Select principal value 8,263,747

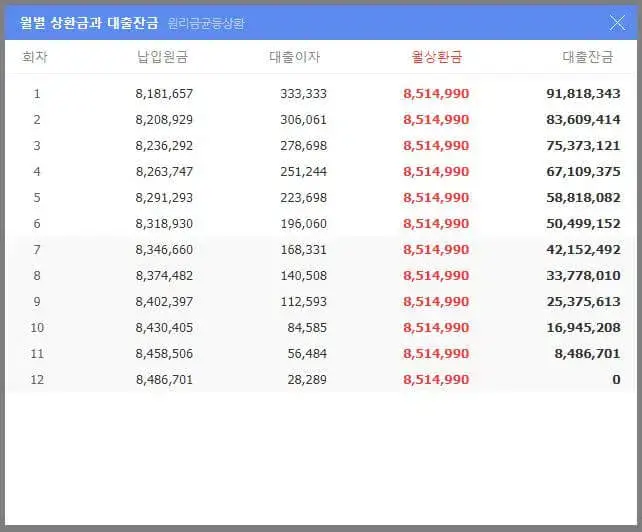[164, 172]
